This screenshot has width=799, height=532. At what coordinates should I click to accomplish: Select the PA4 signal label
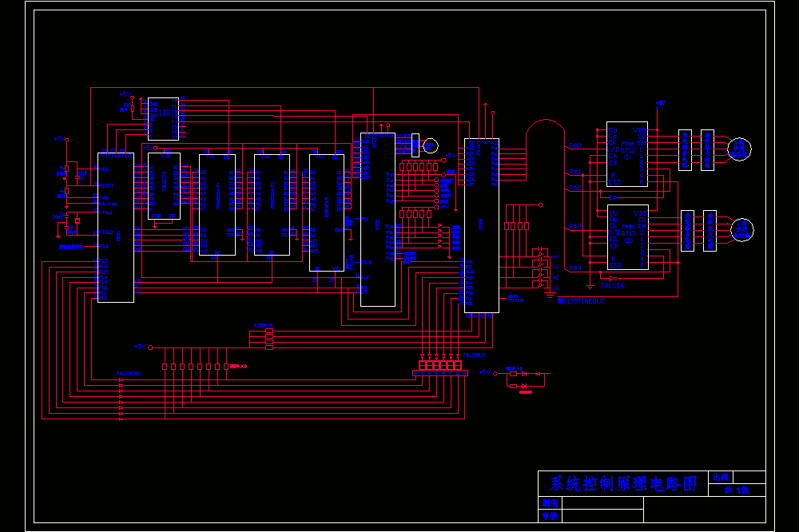point(575,268)
